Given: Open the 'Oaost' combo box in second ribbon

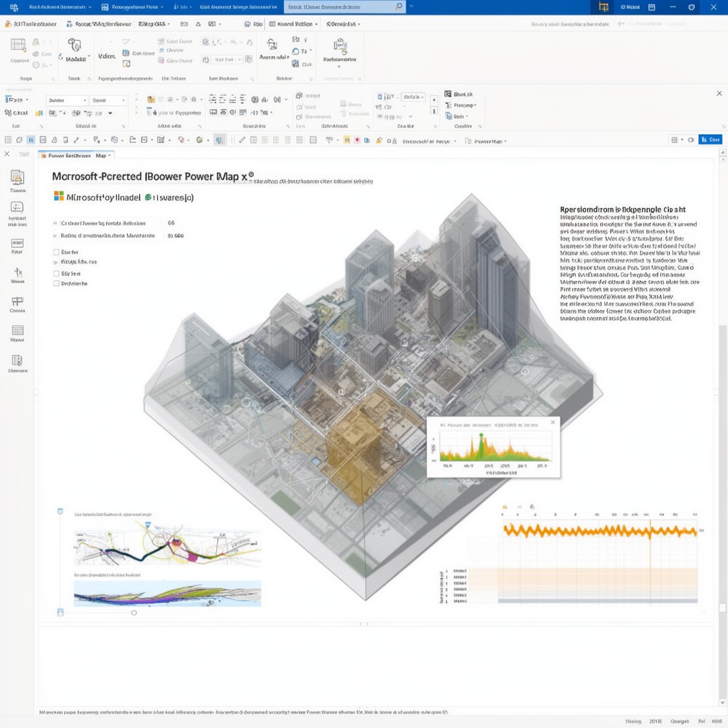Looking at the screenshot, I should click(x=108, y=100).
